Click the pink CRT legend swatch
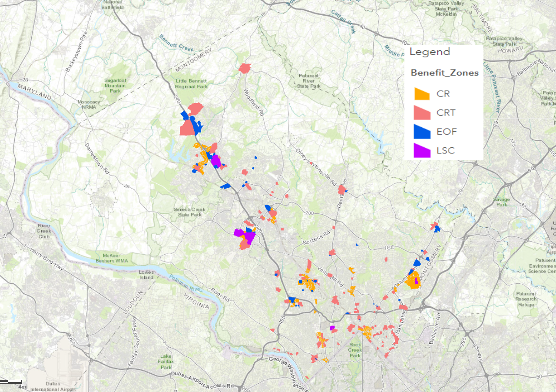Viewport: 556px width, 392px height. point(421,113)
